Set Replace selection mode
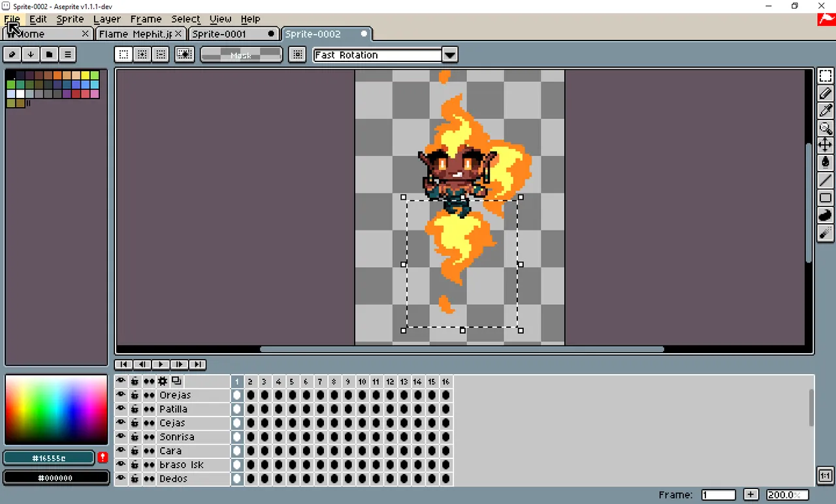Image resolution: width=836 pixels, height=504 pixels. (123, 55)
